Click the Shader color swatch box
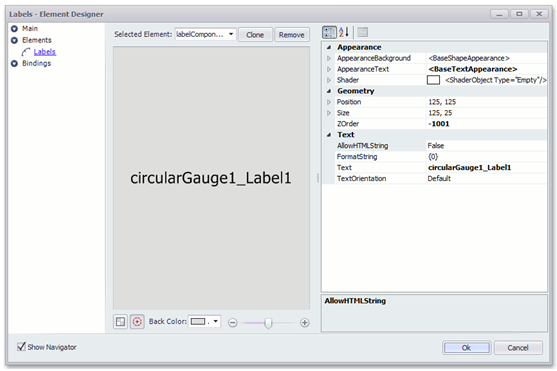This screenshot has height=371, width=557. [x=433, y=80]
